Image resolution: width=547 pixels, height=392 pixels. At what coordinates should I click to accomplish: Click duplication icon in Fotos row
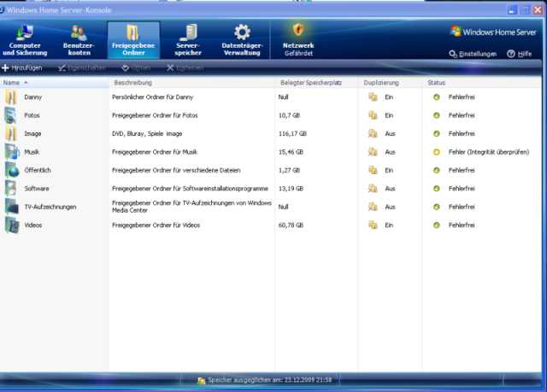click(x=373, y=115)
